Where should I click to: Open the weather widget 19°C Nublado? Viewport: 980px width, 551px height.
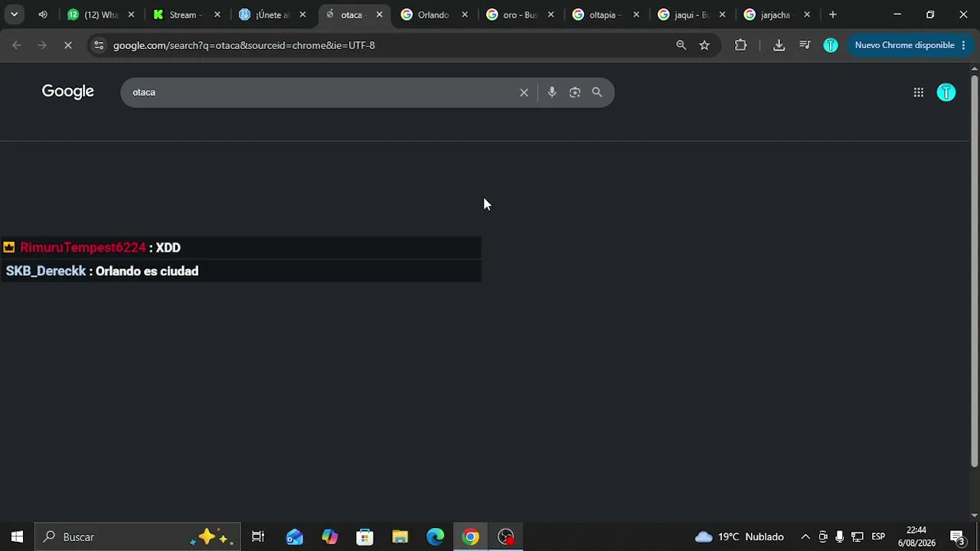pos(739,536)
